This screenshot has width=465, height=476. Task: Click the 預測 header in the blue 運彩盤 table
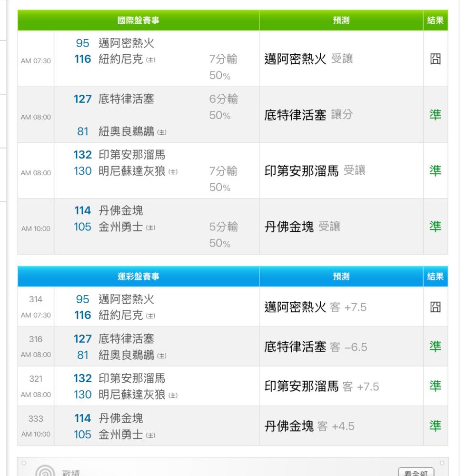341,277
